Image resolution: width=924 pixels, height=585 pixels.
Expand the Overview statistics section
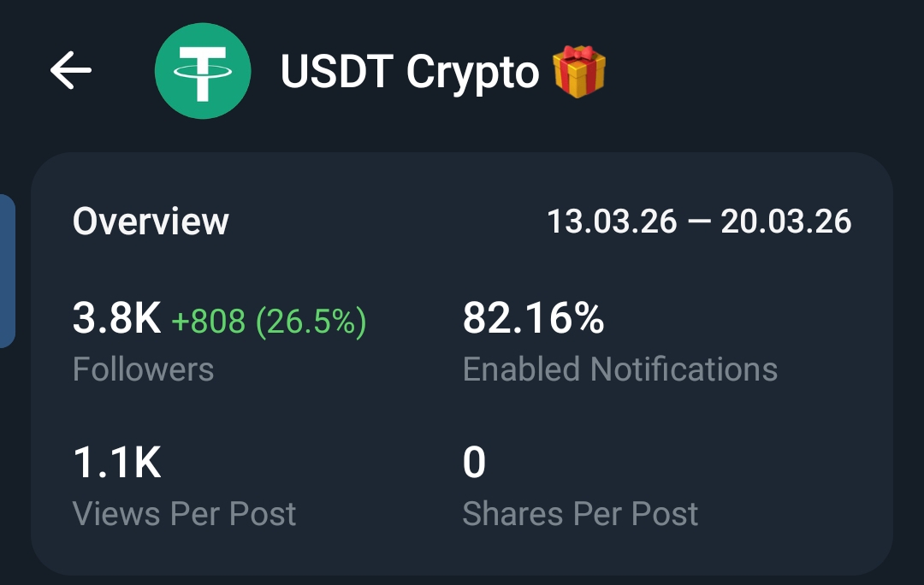point(151,221)
